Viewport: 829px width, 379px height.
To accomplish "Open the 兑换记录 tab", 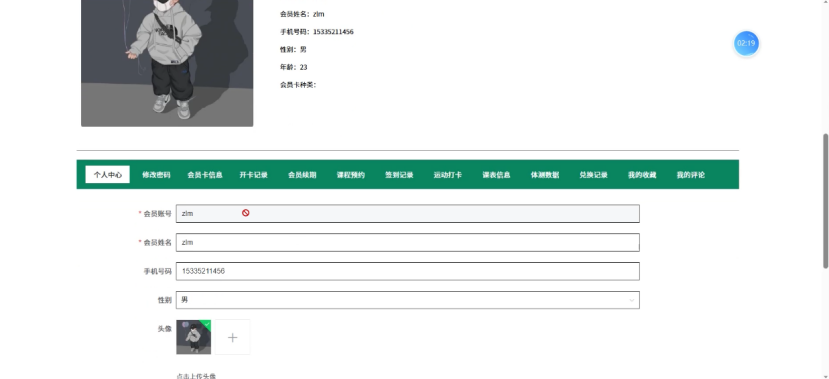I will click(x=593, y=174).
